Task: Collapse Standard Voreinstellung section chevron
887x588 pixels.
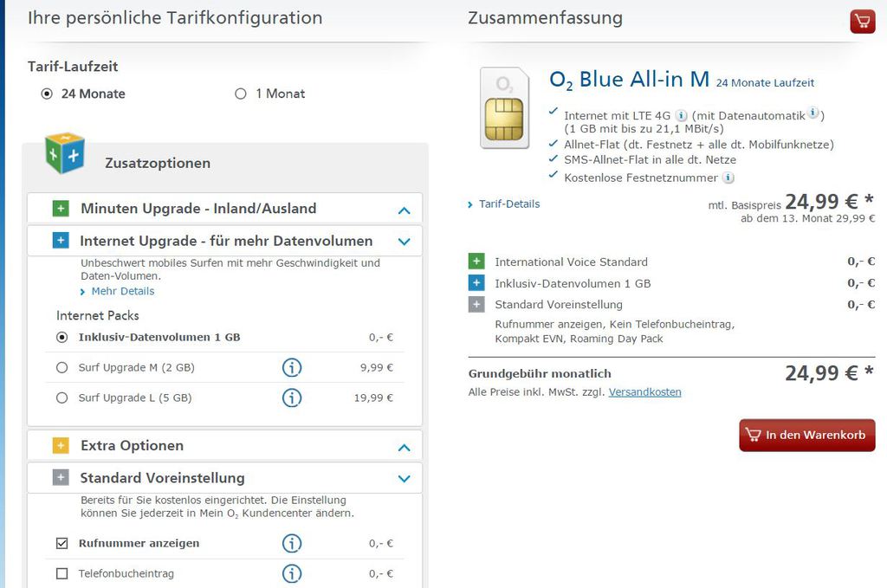Action: pyautogui.click(x=404, y=479)
